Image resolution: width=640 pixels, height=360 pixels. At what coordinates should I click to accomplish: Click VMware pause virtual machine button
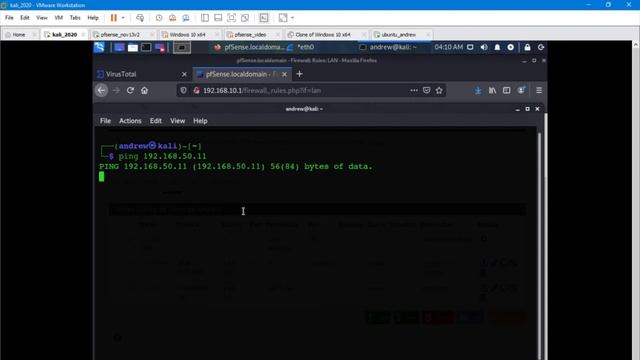[x=114, y=18]
